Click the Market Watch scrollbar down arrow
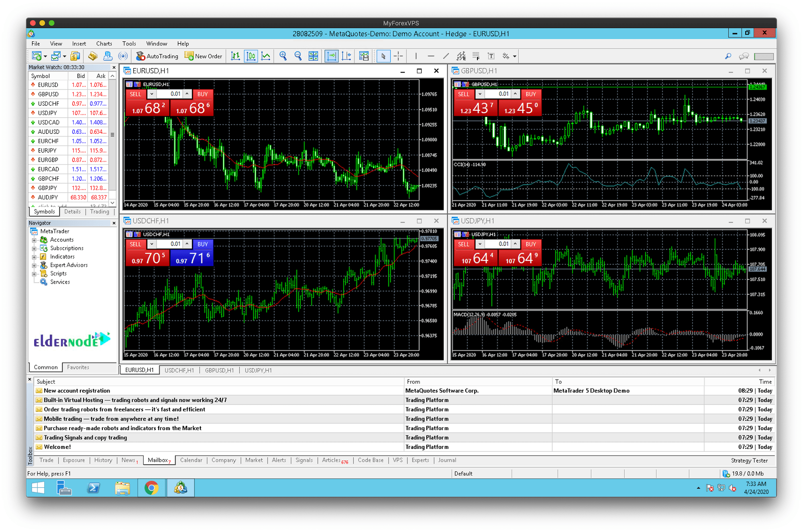 (x=113, y=202)
